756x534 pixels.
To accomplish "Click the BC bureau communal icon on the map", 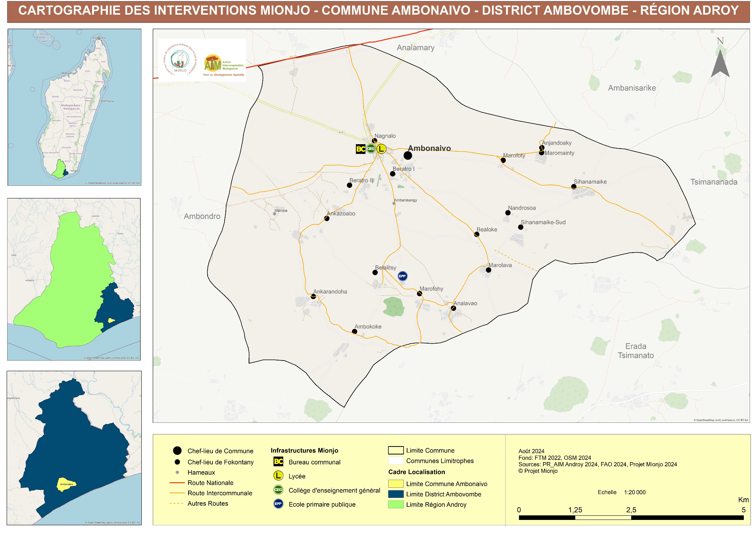I will pyautogui.click(x=360, y=149).
